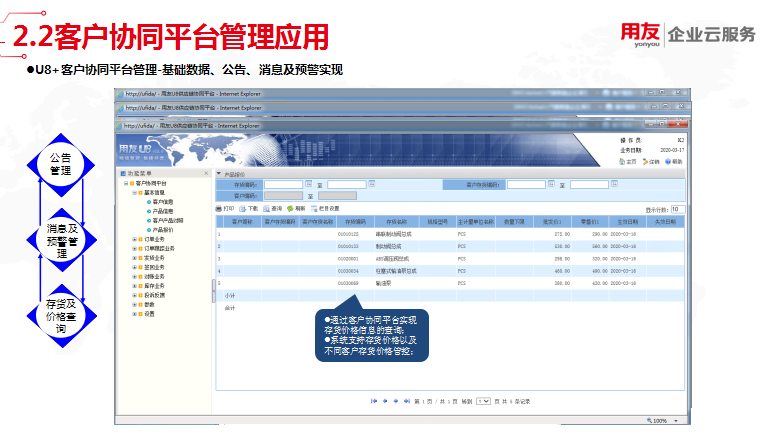Open 客户信息 in the menu tree
Image resolution: width=767 pixels, height=440 pixels.
[x=163, y=202]
